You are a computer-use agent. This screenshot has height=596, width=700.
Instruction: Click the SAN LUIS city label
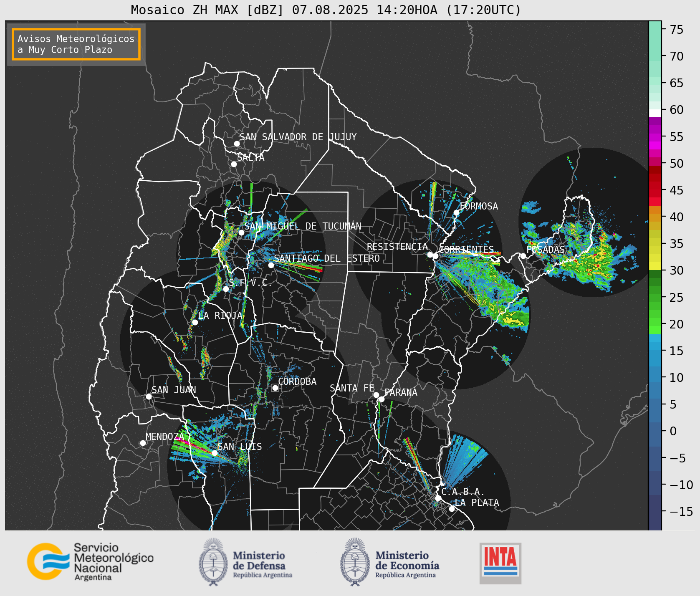240,447
